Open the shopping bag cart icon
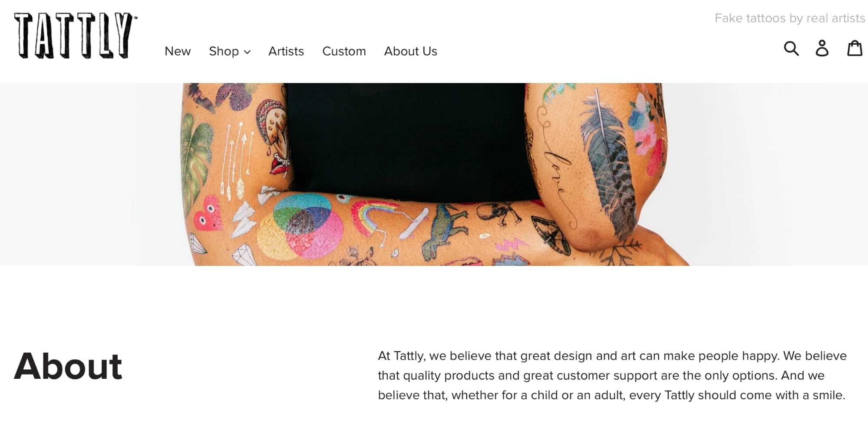Viewport: 868px width, 447px height. (x=855, y=48)
